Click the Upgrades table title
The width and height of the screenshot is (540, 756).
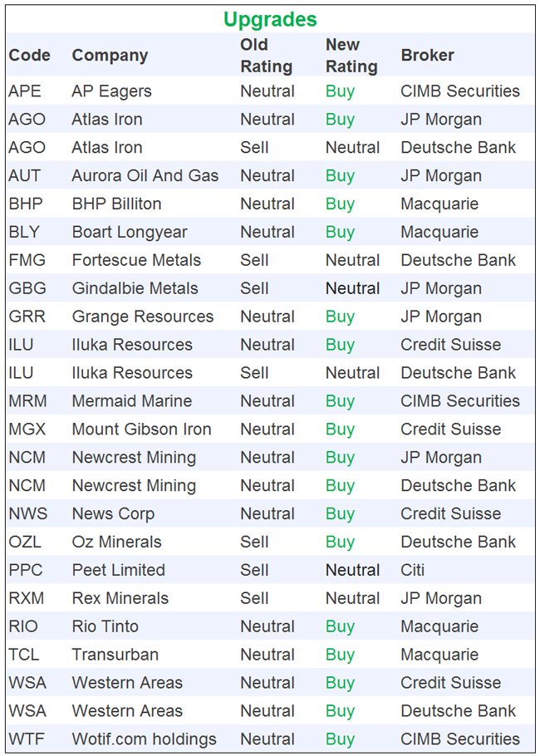(270, 19)
